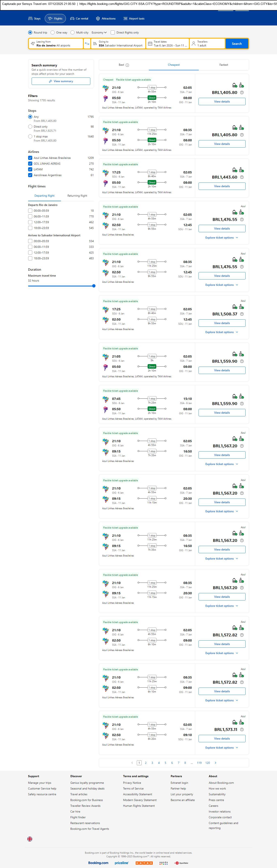
Task: Click the blue Search button
Action: pos(237,44)
